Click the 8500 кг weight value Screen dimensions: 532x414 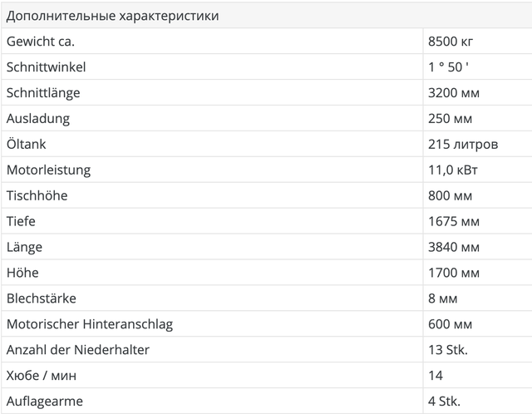[451, 42]
